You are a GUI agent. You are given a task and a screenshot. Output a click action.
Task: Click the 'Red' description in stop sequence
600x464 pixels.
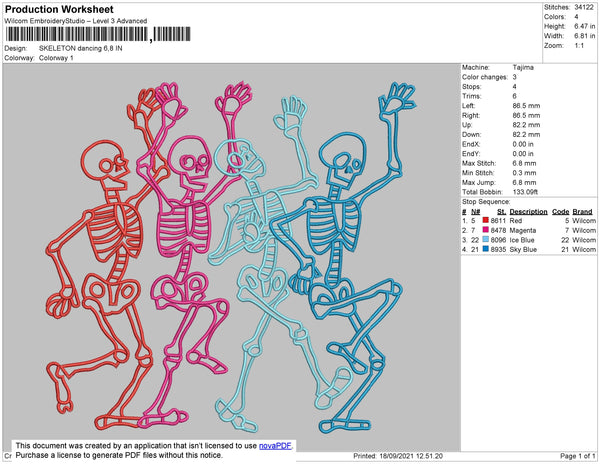516,221
